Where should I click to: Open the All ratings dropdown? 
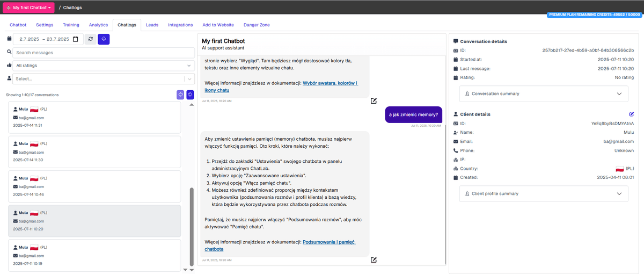point(104,66)
